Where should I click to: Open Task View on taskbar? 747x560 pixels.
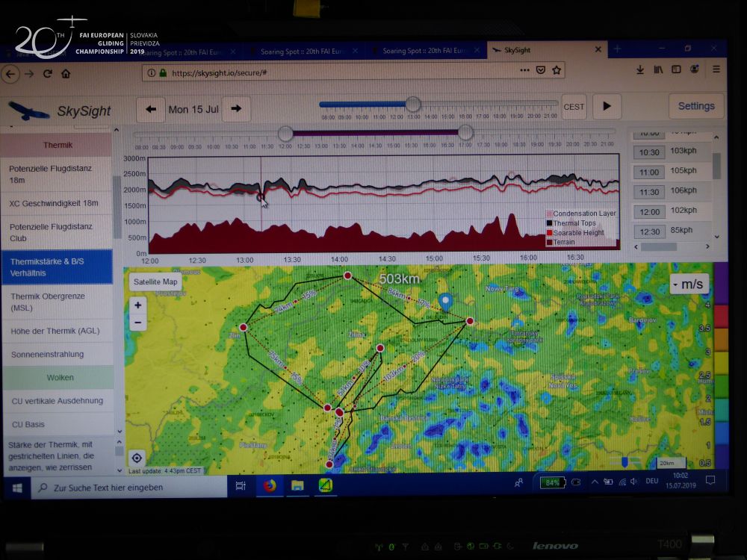(241, 486)
